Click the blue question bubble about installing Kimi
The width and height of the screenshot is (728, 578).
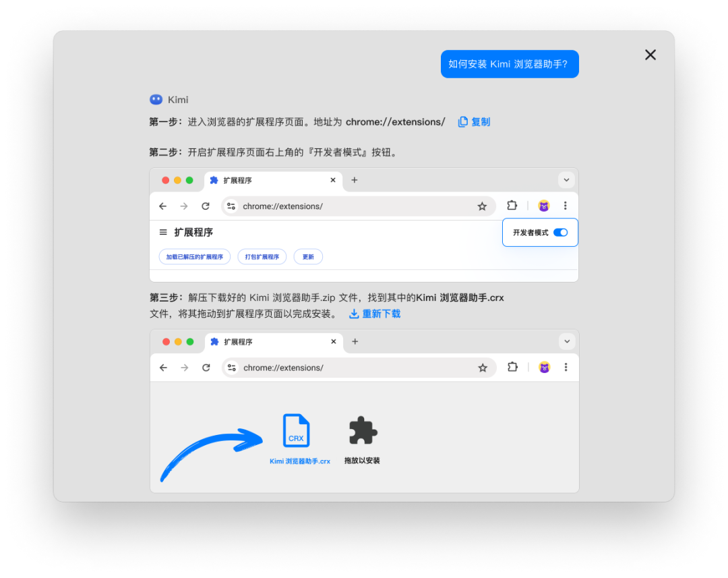click(510, 64)
